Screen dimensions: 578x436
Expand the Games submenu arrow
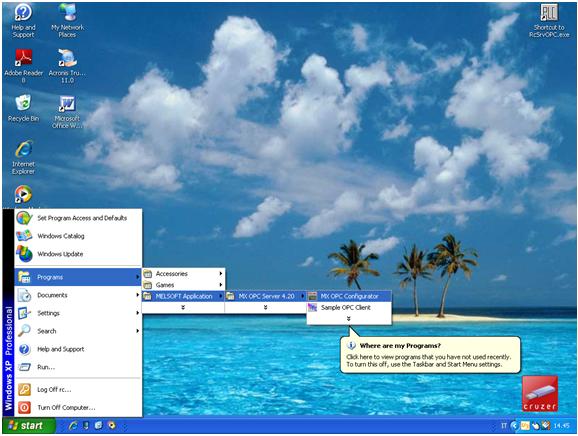tap(220, 285)
